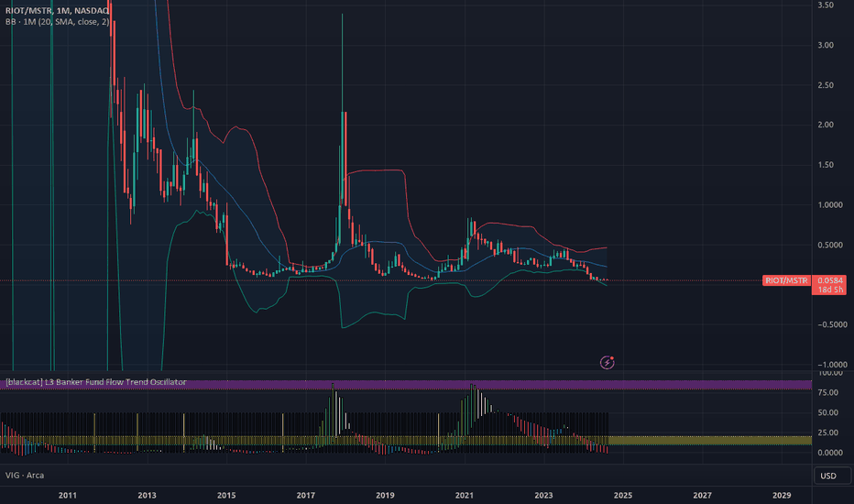Click the 2017 label on time axis
854x504 pixels.
[x=305, y=495]
